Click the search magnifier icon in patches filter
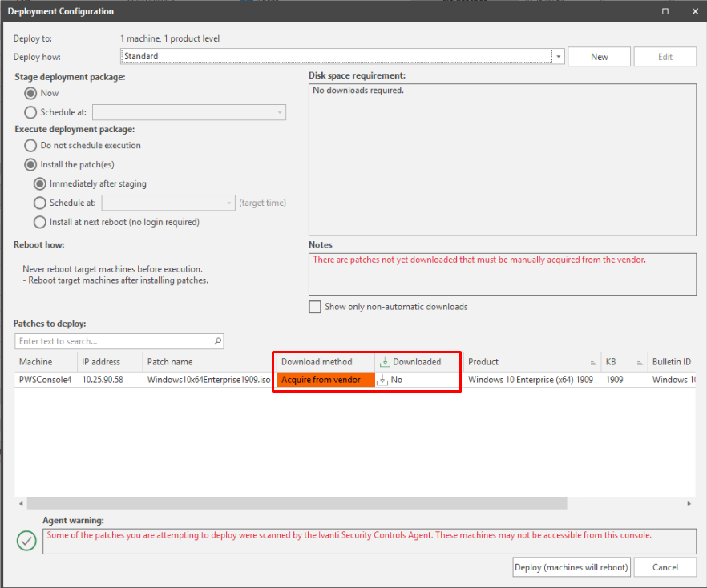 click(218, 341)
